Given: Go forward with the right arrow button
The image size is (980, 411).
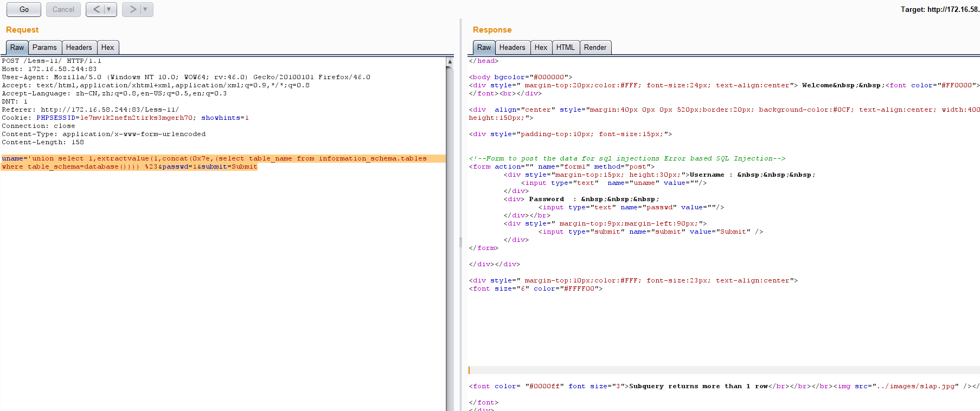Looking at the screenshot, I should pos(132,9).
